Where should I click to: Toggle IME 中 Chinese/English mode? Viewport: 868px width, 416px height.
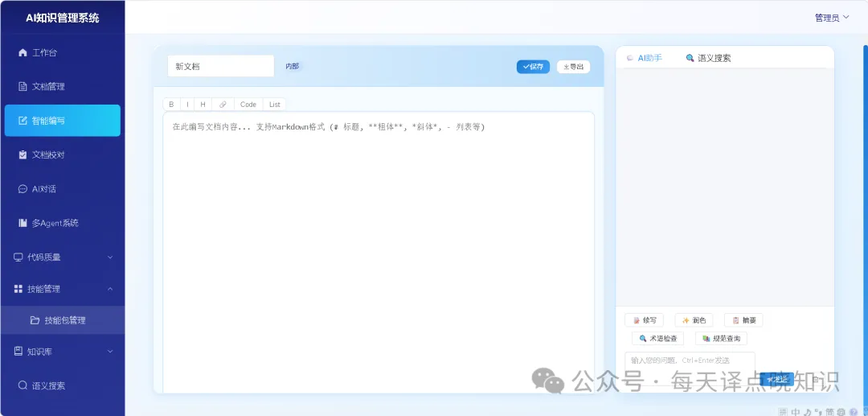click(796, 411)
